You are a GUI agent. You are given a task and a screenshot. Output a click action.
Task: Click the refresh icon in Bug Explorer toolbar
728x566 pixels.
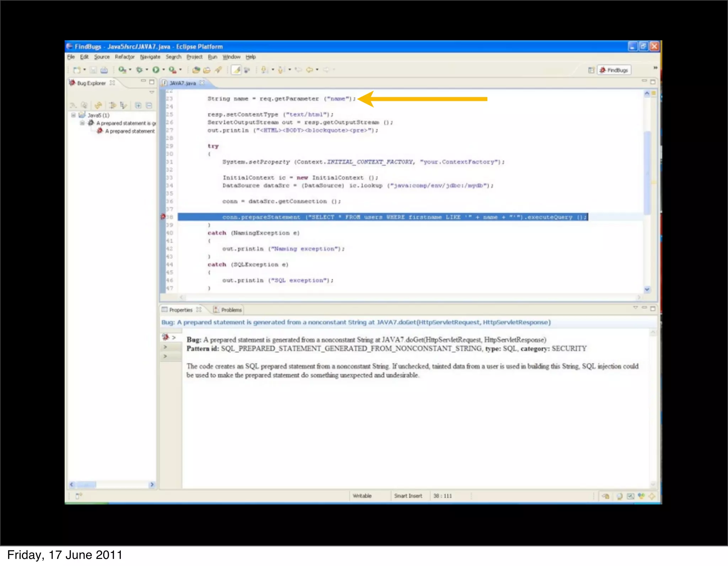(98, 106)
